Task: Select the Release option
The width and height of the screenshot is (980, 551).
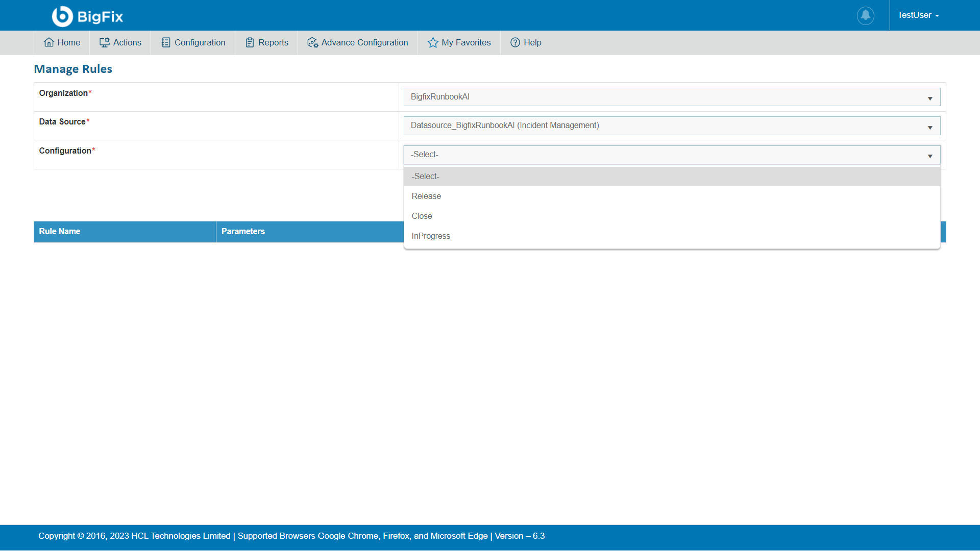Action: [426, 196]
